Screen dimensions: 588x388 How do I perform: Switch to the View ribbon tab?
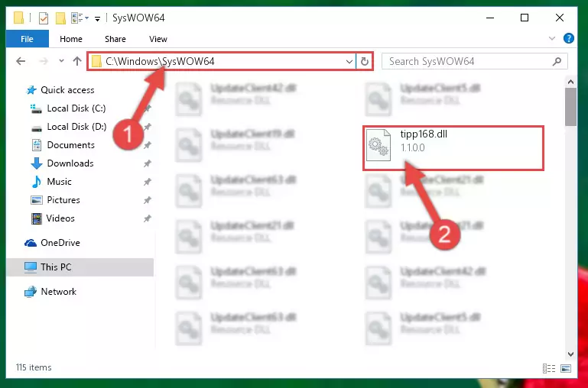click(158, 39)
